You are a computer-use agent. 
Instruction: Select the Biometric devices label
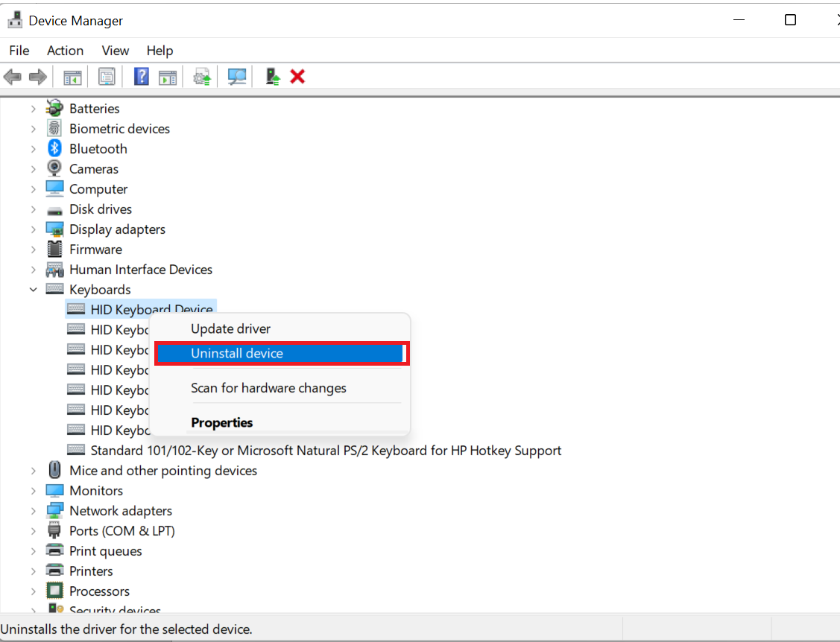pyautogui.click(x=119, y=129)
